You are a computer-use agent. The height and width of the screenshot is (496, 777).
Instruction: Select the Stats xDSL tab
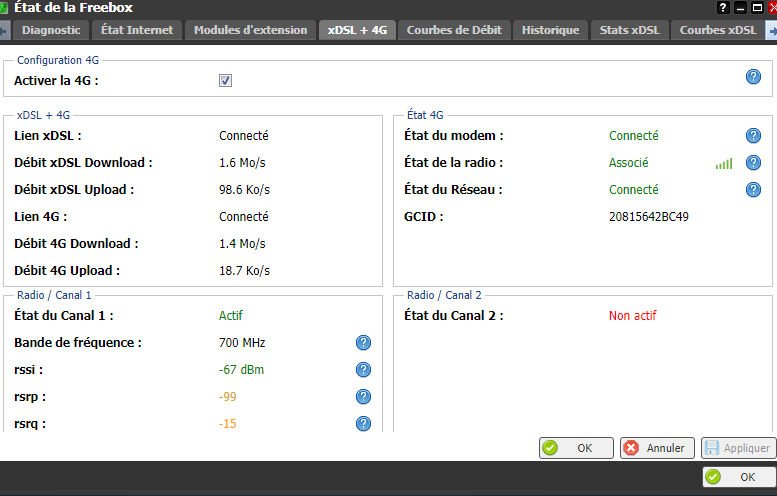tap(628, 30)
